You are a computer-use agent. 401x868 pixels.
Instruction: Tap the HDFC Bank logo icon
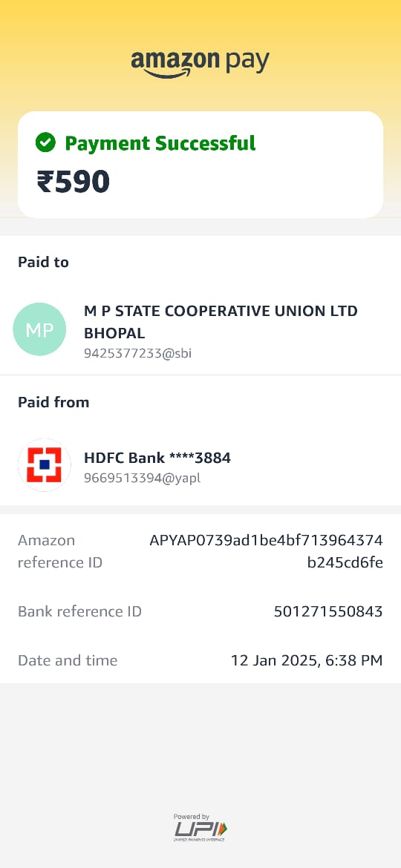(45, 465)
